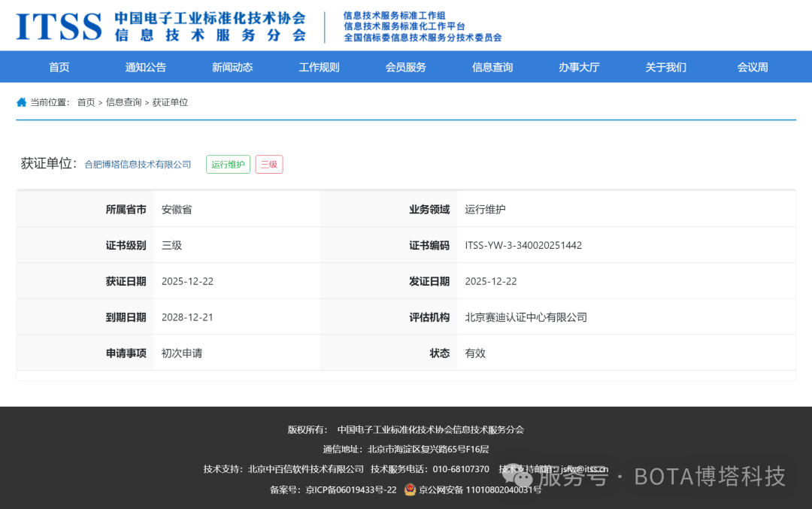Click the 申请事项 row label
The width and height of the screenshot is (812, 509).
126,353
